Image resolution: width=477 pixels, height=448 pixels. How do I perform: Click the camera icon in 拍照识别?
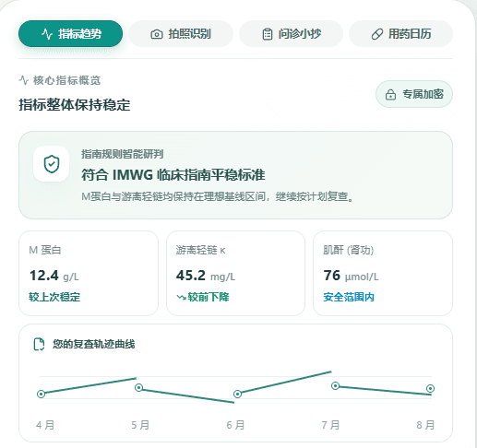157,34
